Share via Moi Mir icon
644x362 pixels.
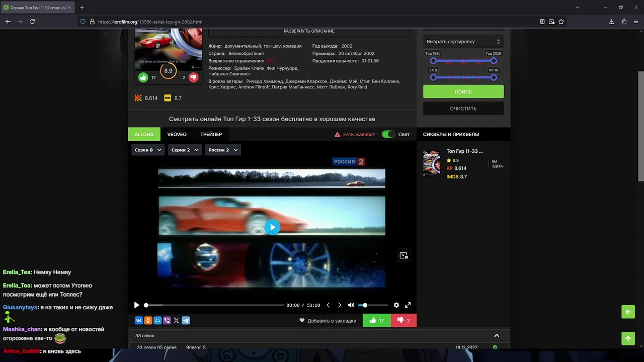point(157,320)
